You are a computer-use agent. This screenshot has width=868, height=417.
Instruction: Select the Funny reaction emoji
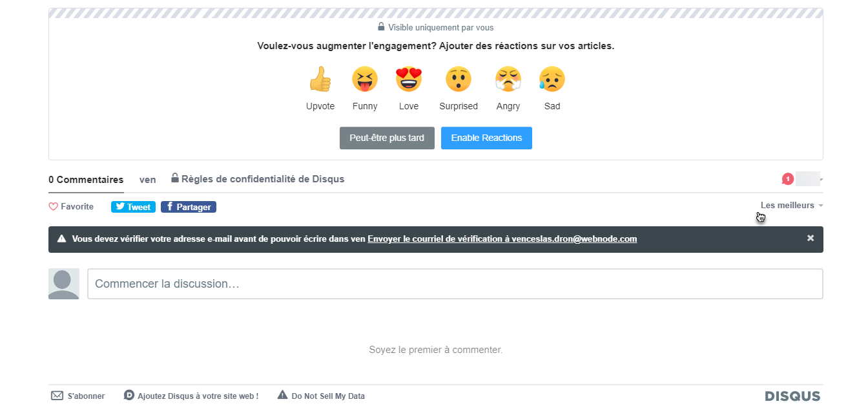[365, 80]
